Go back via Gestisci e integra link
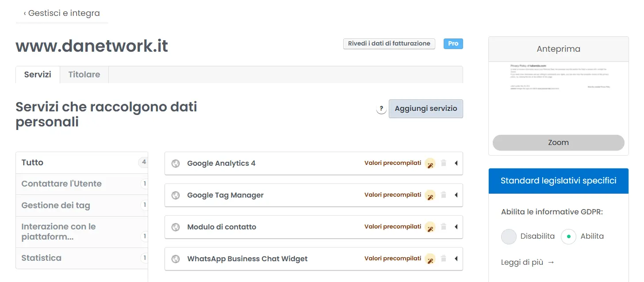This screenshot has height=282, width=644. (x=62, y=13)
